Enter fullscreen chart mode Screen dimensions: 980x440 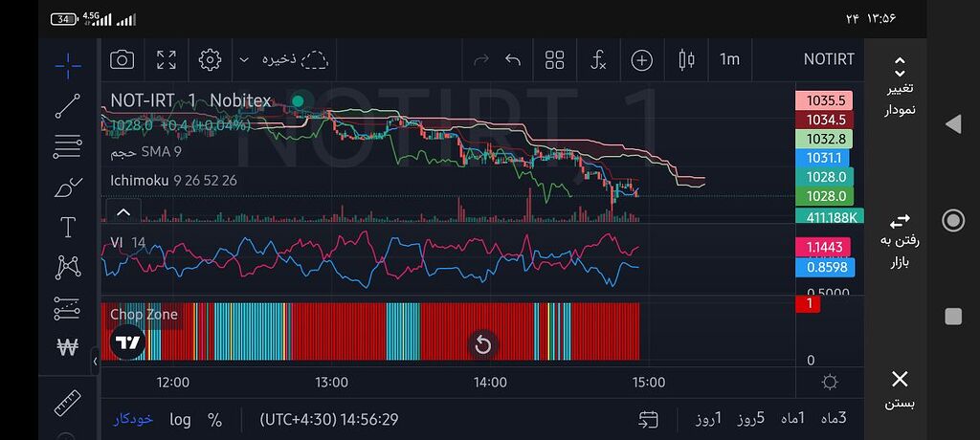pyautogui.click(x=166, y=60)
